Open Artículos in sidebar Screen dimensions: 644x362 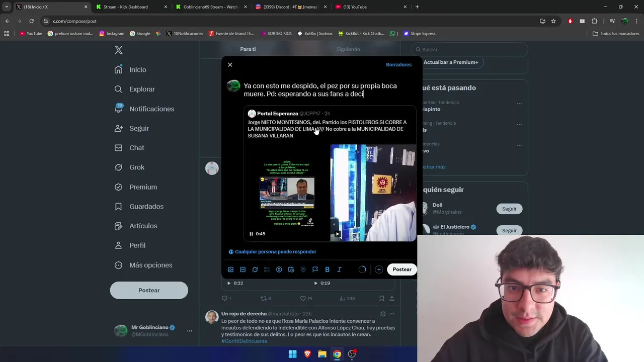coord(136,226)
